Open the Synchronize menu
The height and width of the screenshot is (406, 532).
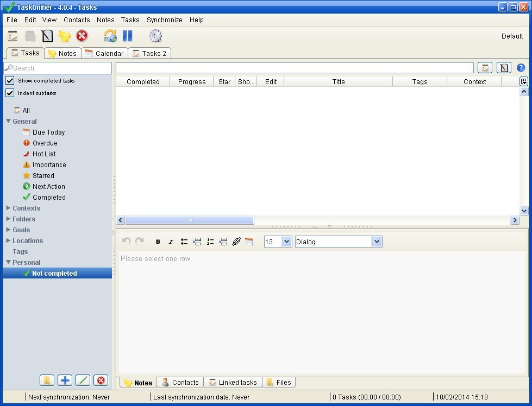tap(165, 20)
